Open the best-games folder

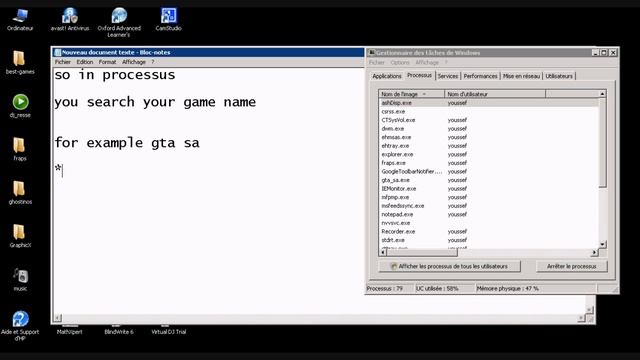(20, 62)
